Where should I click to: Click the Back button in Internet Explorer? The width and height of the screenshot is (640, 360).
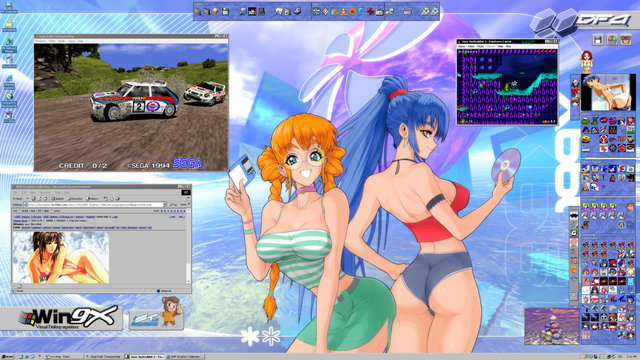(x=18, y=199)
